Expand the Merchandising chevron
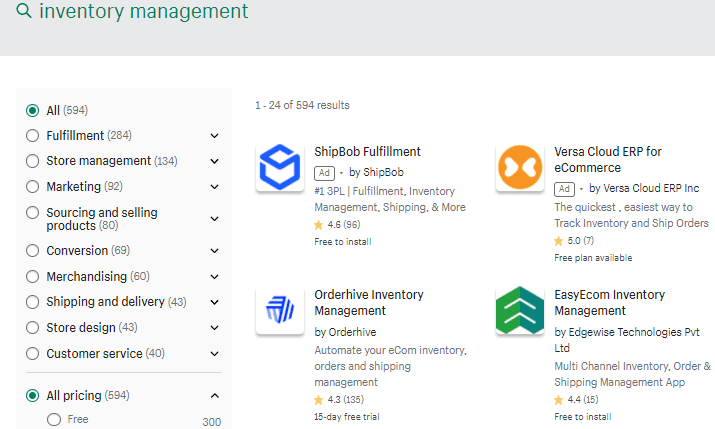Screen dimensions: 715x429 tap(214, 277)
